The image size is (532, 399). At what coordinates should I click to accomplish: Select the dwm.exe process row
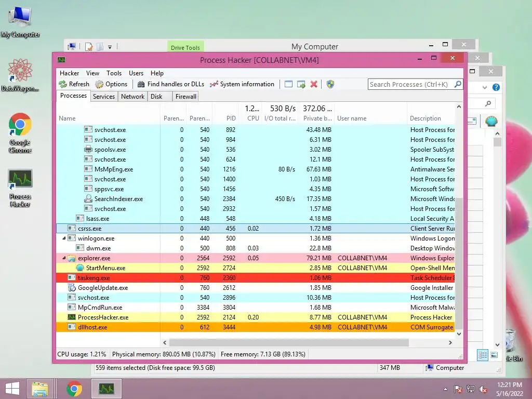(256, 248)
